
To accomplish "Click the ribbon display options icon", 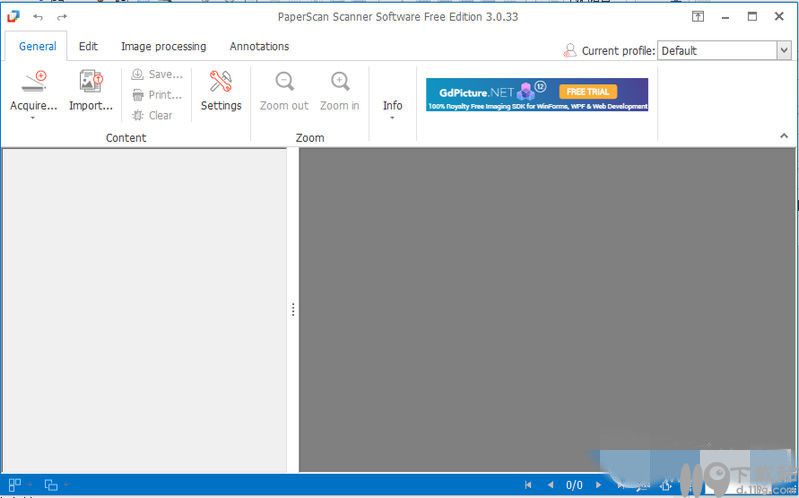I will [x=698, y=16].
